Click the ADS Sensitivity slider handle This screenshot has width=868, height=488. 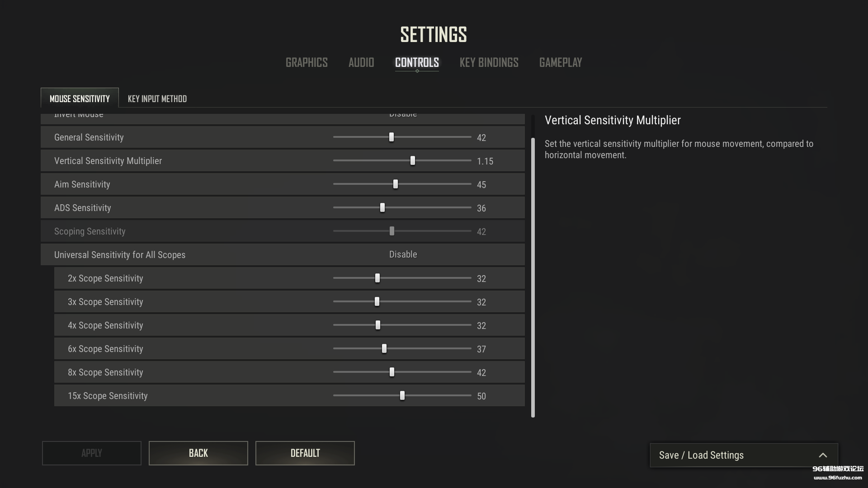point(382,207)
